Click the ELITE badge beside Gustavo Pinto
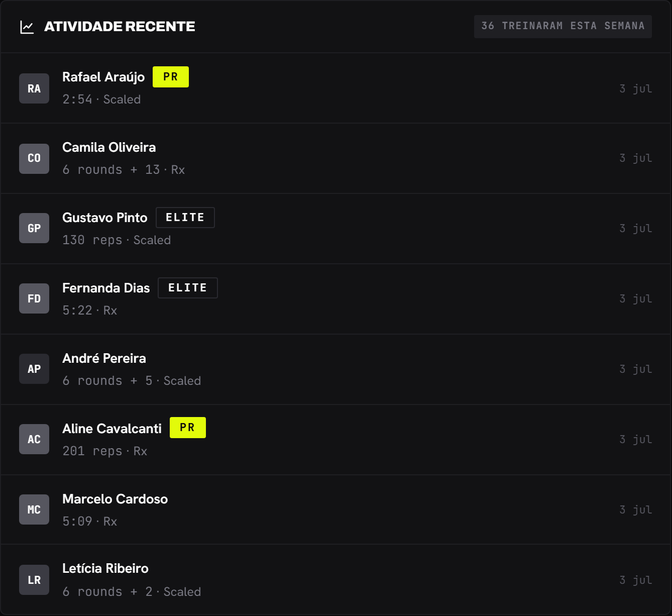The width and height of the screenshot is (672, 616). click(185, 218)
